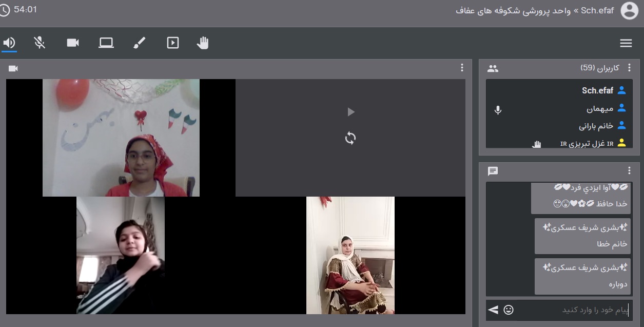Unmute the microphone in the toolbar

[x=40, y=43]
